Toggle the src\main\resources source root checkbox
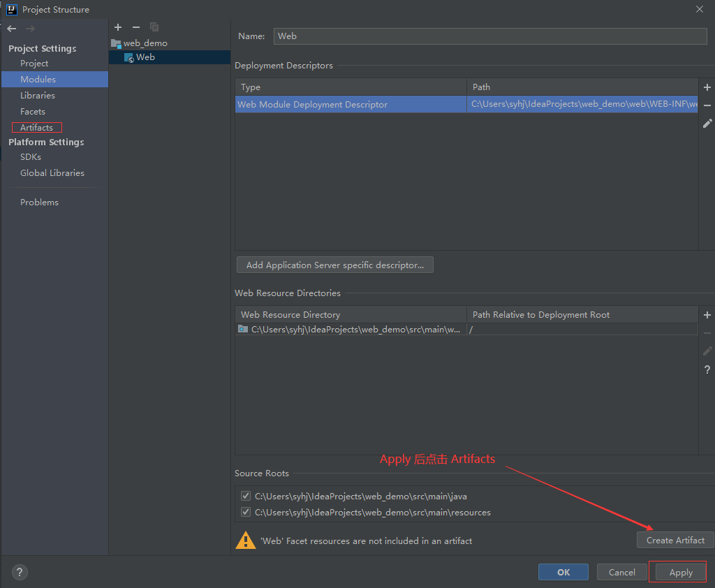The width and height of the screenshot is (715, 588). click(x=246, y=512)
